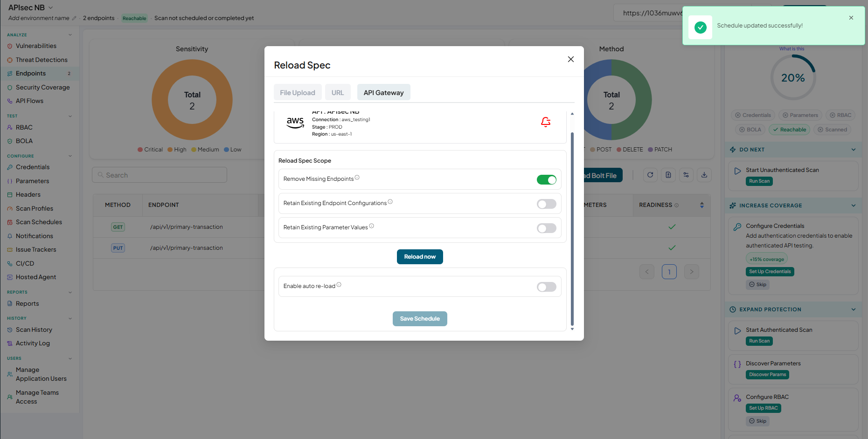Click the user icon beside Configure RBAC
The width and height of the screenshot is (868, 439).
point(737,398)
